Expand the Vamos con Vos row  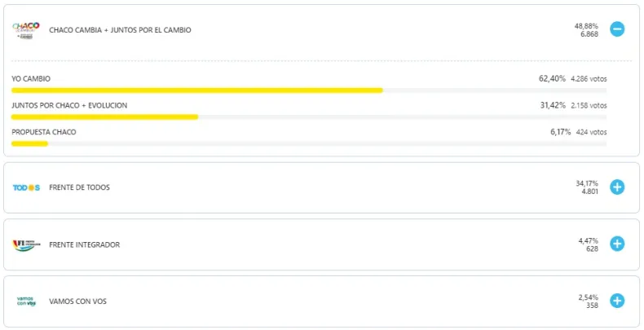(617, 301)
